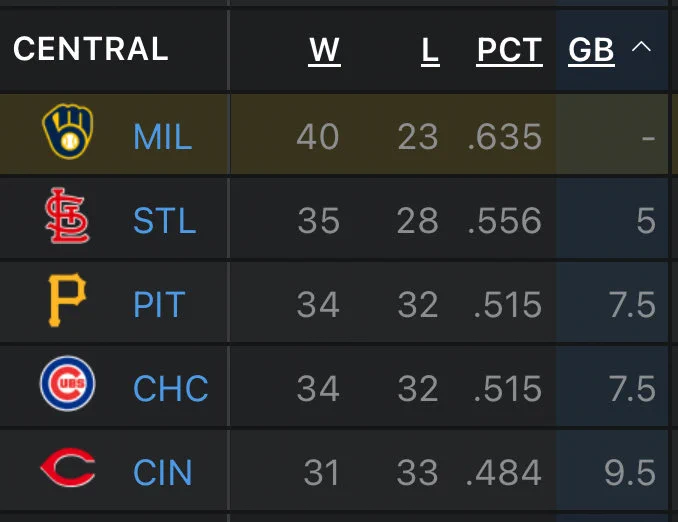Click Cincinnati's 33 losses cell
This screenshot has width=678, height=522.
coord(418,472)
